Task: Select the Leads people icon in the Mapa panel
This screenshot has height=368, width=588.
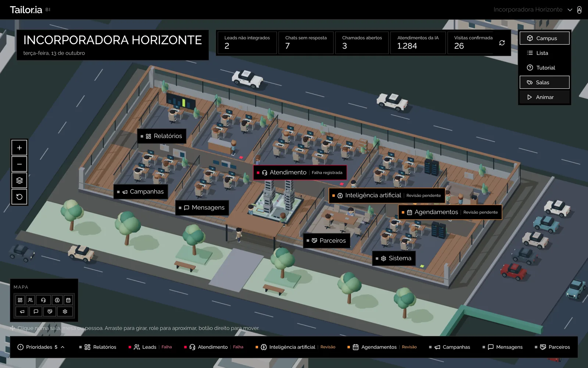Action: click(x=31, y=300)
